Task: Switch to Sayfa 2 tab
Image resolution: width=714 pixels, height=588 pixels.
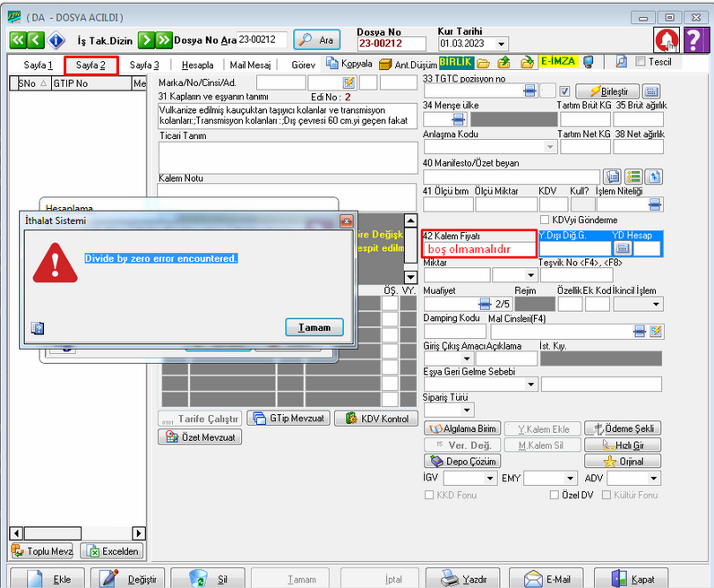Action: coord(90,65)
